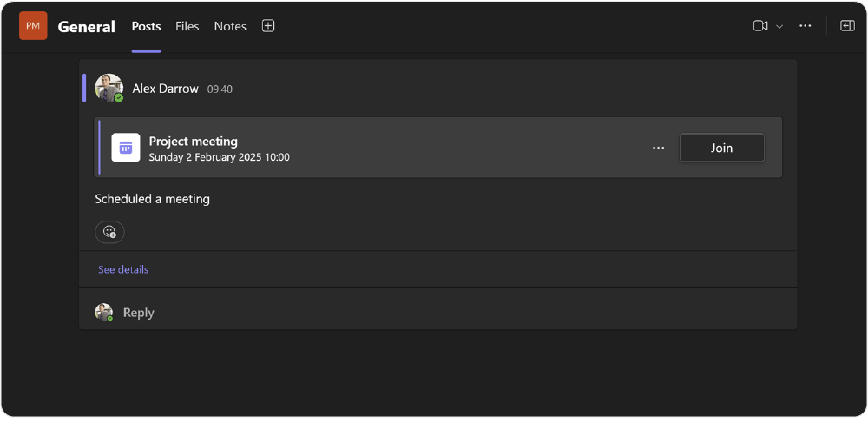
Task: Click Alex Darrow's profile picture
Action: click(109, 88)
